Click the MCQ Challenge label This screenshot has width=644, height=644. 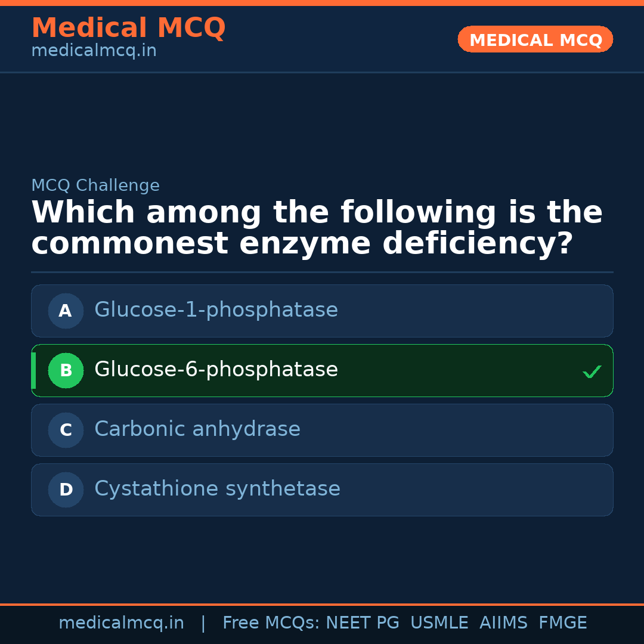pyautogui.click(x=95, y=186)
